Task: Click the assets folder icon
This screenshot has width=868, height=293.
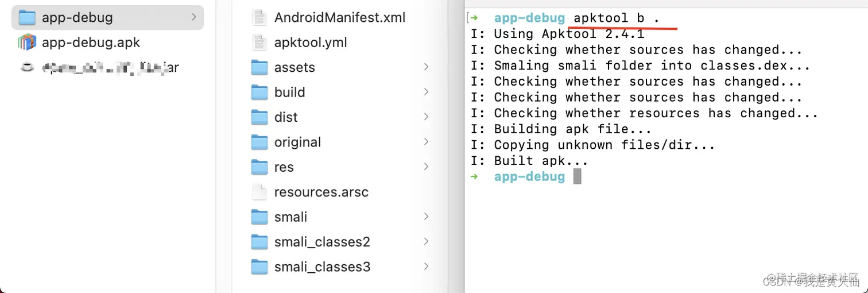Action: [259, 68]
